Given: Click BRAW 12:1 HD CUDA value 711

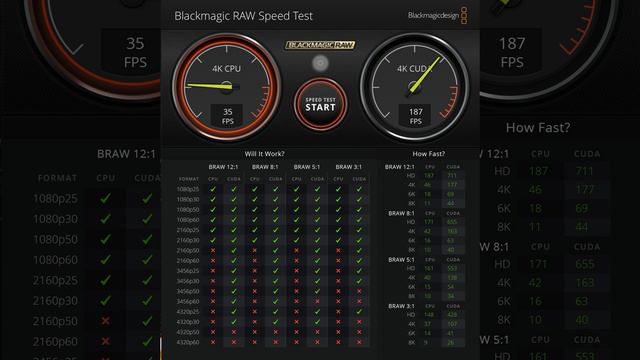Looking at the screenshot, I should coord(452,176).
